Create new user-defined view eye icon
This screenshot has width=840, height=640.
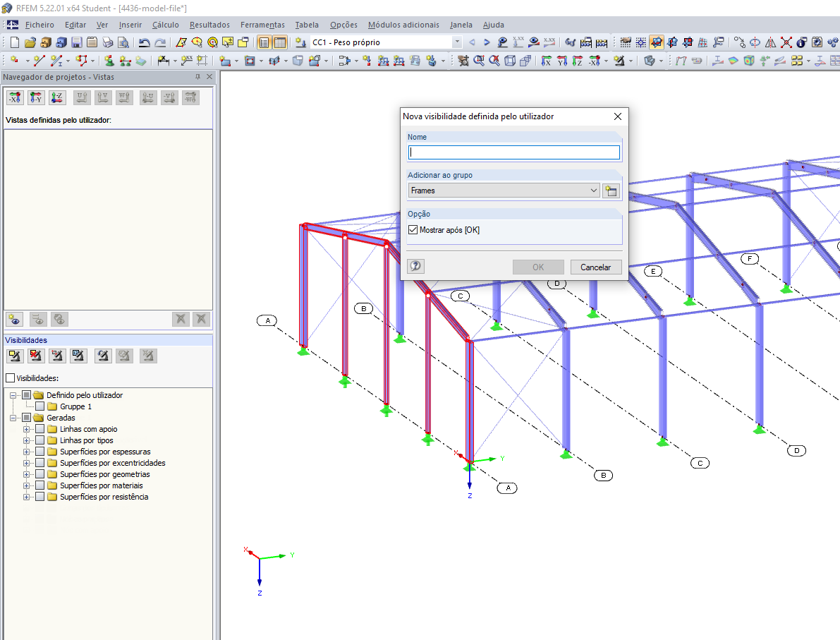tap(15, 320)
